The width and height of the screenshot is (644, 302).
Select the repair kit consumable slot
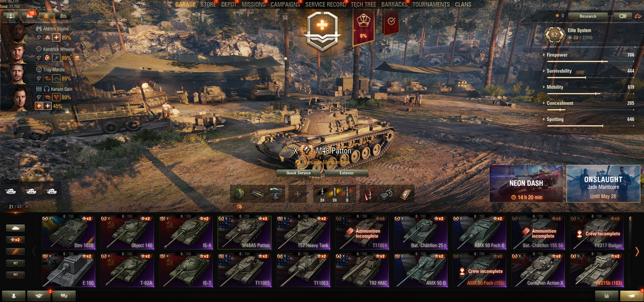pyautogui.click(x=387, y=193)
